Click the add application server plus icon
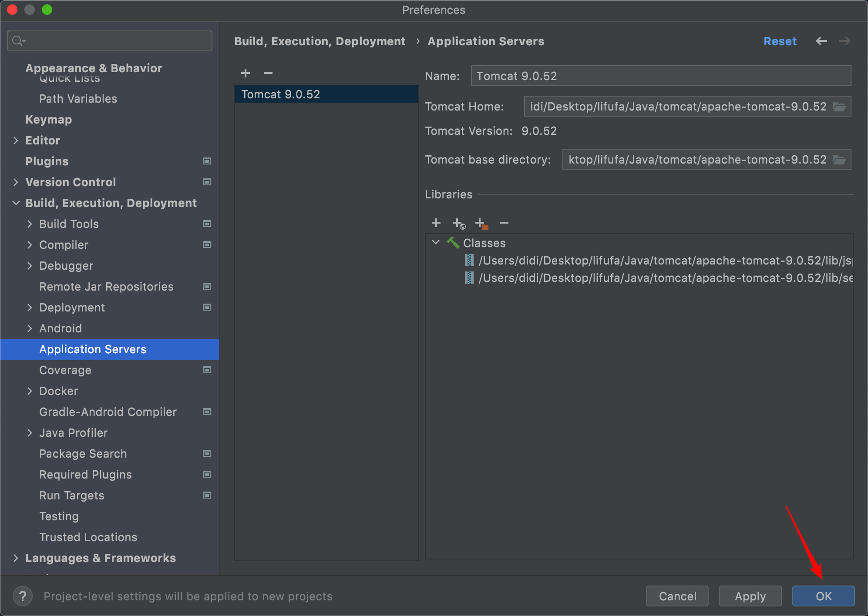Viewport: 868px width, 616px height. [246, 73]
